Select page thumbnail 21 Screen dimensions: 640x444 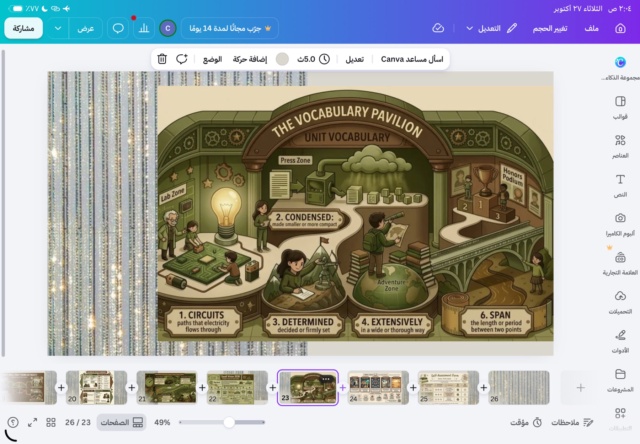[167, 387]
